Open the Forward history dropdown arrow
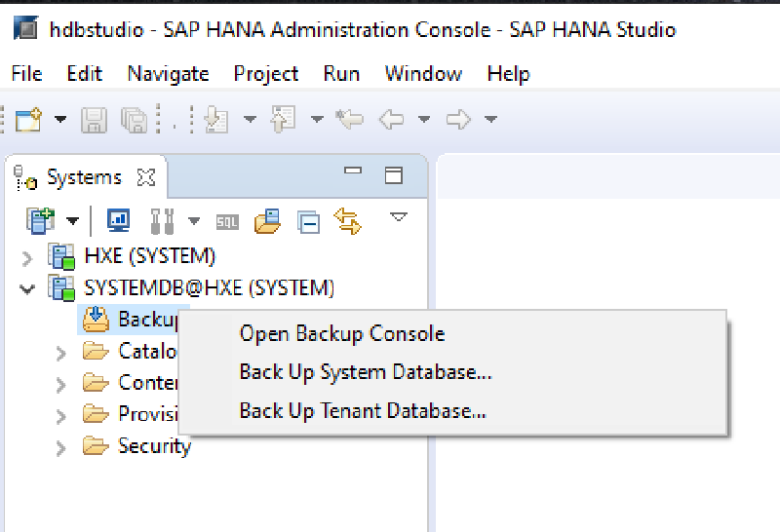Image resolution: width=780 pixels, height=532 pixels. pos(491,119)
